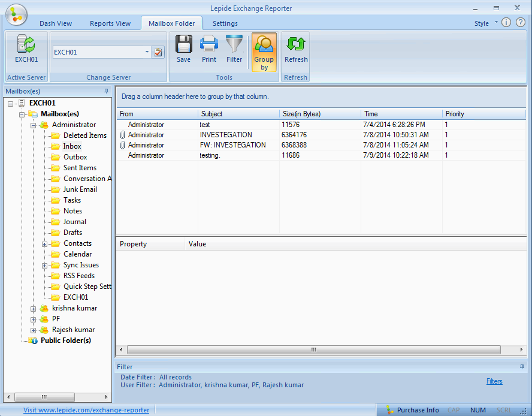
Task: Switch to the Dash View tab
Action: coord(56,23)
